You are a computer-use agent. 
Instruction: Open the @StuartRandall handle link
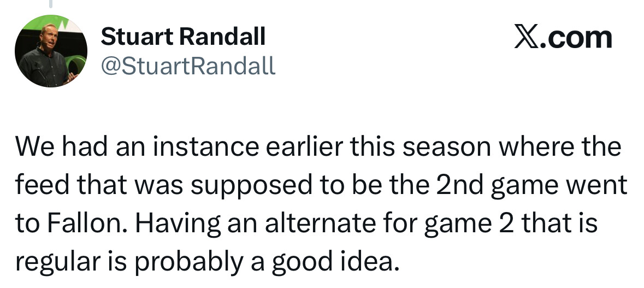coord(188,66)
